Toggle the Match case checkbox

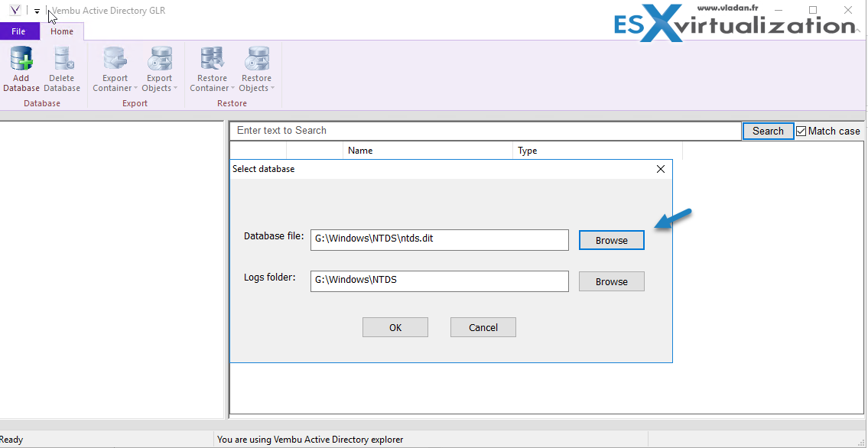[801, 131]
